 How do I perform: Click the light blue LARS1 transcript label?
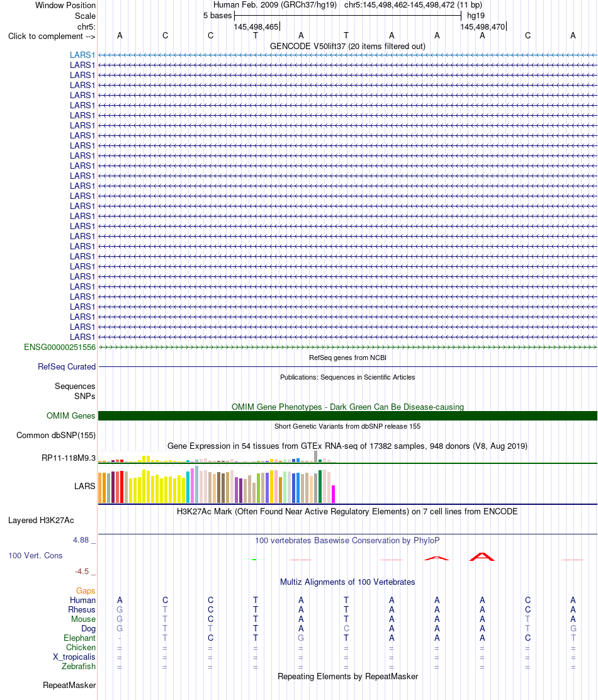pos(82,55)
